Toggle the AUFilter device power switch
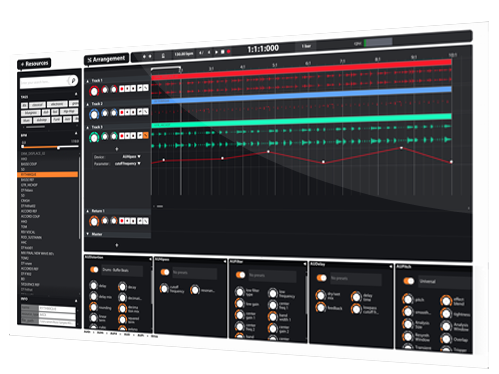This screenshot has width=499, height=374. tap(240, 275)
